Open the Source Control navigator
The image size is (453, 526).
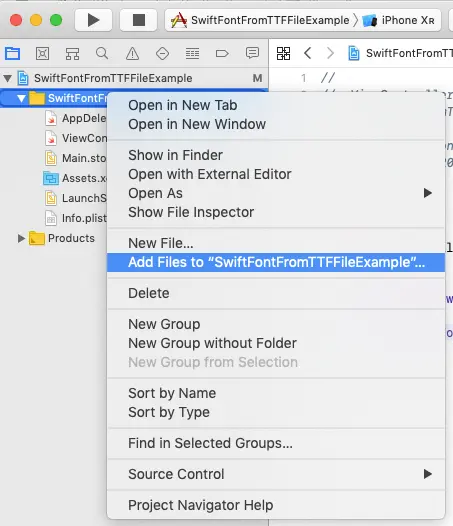point(43,53)
